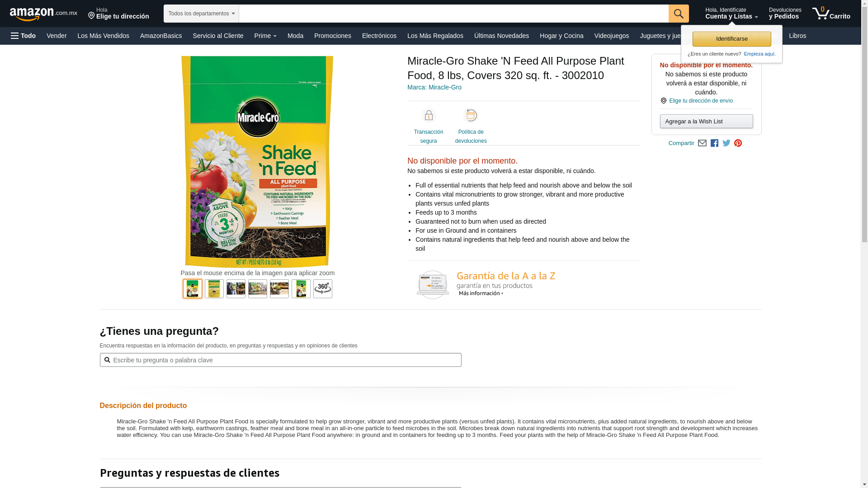Screen dimensions: 868x488
Task: Click Elige tu dirección de envío link
Action: coord(701,101)
